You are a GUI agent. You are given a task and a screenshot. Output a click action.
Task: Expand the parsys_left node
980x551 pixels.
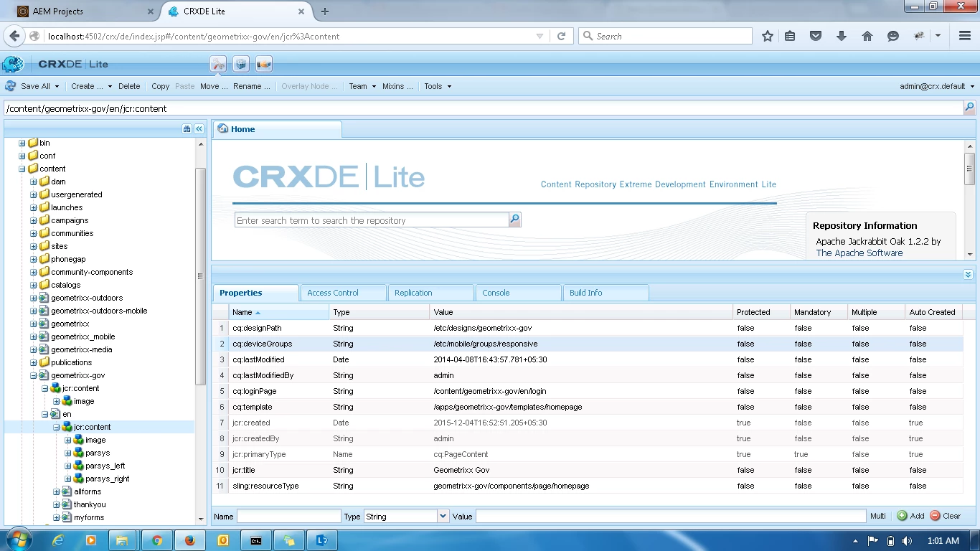(x=68, y=466)
